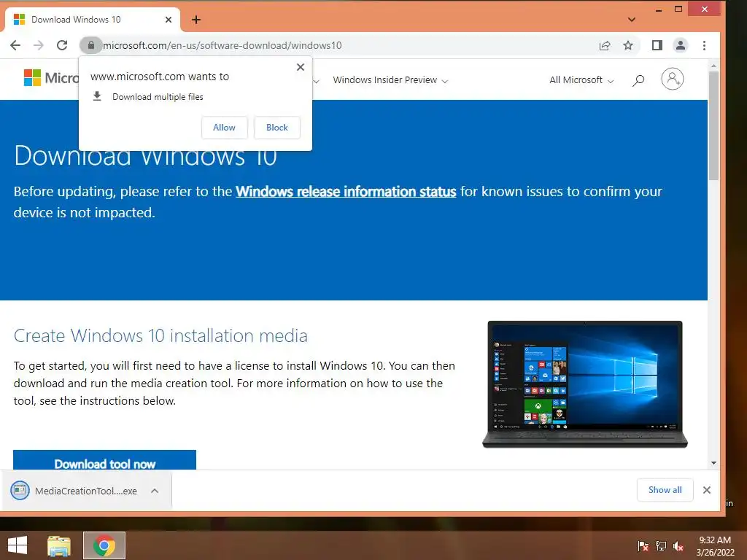Open the Windows Start menu
The width and height of the screenshot is (747, 560).
18,545
